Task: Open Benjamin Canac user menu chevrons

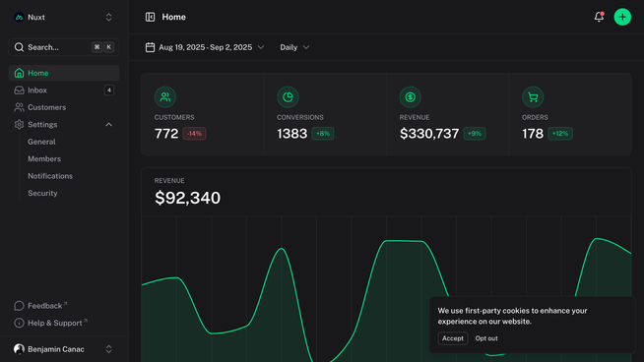Action: (109, 349)
